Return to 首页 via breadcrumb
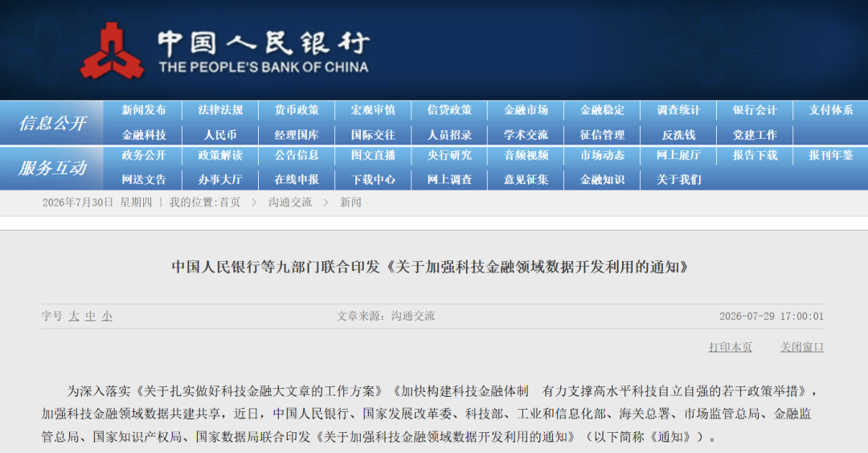The height and width of the screenshot is (453, 868). [230, 202]
